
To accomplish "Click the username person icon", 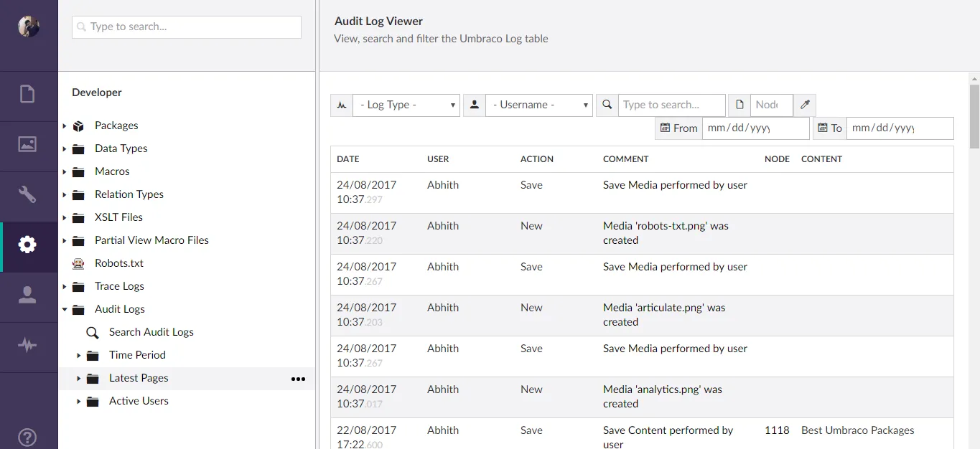I will pos(475,105).
